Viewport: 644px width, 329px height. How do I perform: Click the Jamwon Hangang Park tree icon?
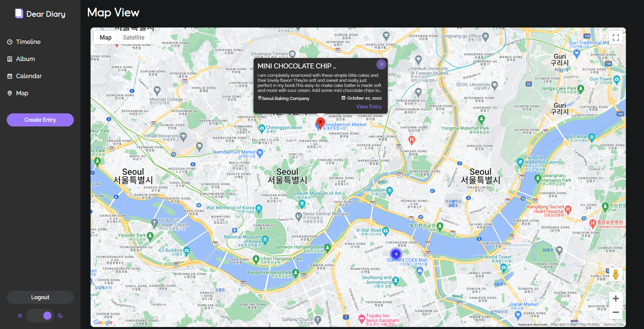(x=327, y=248)
